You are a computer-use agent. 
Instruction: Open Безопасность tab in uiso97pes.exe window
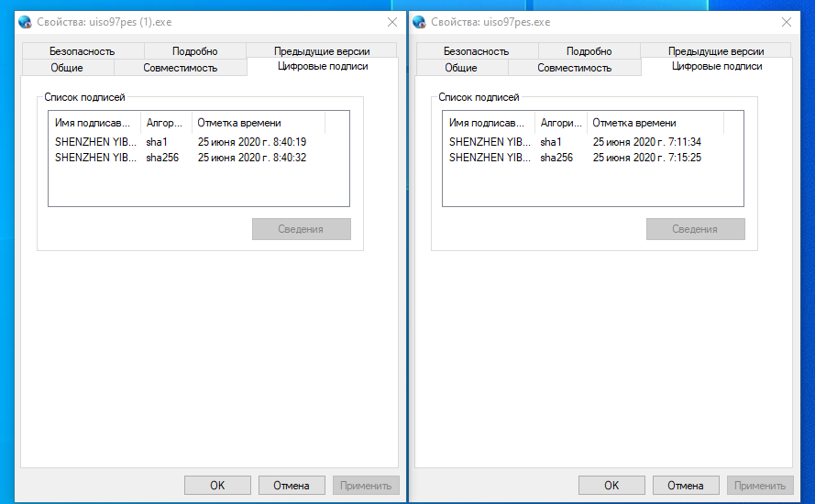point(476,51)
